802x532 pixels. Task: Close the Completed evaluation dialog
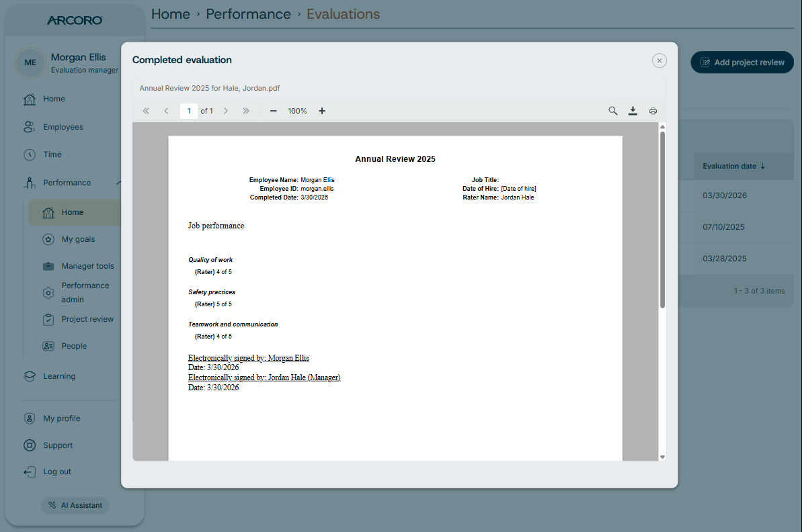[x=659, y=61]
